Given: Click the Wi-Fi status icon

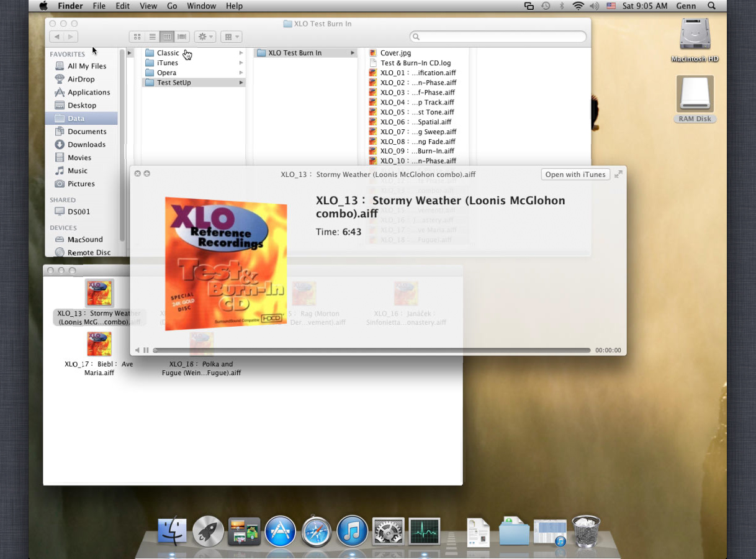Looking at the screenshot, I should (x=578, y=6).
